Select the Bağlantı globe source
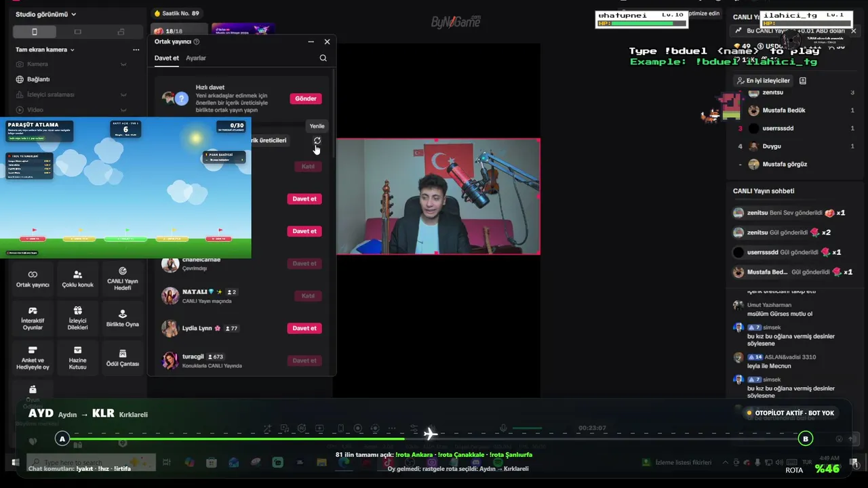868x488 pixels. pos(20,79)
